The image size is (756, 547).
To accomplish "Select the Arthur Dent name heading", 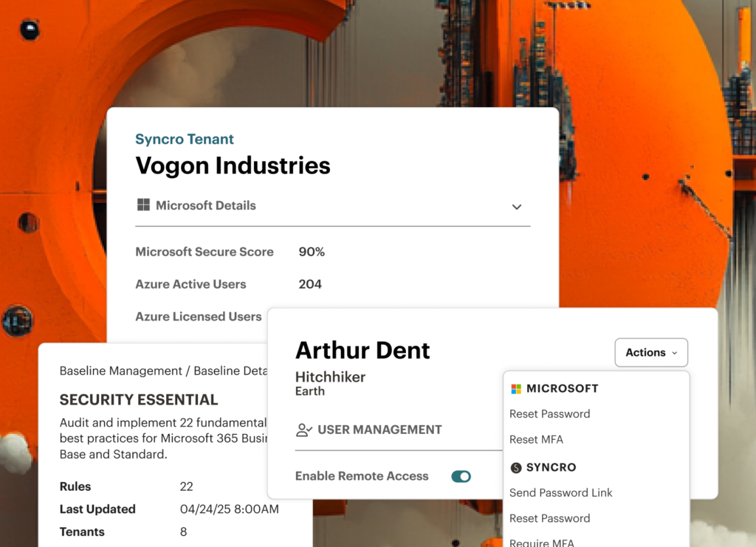I will coord(362,351).
